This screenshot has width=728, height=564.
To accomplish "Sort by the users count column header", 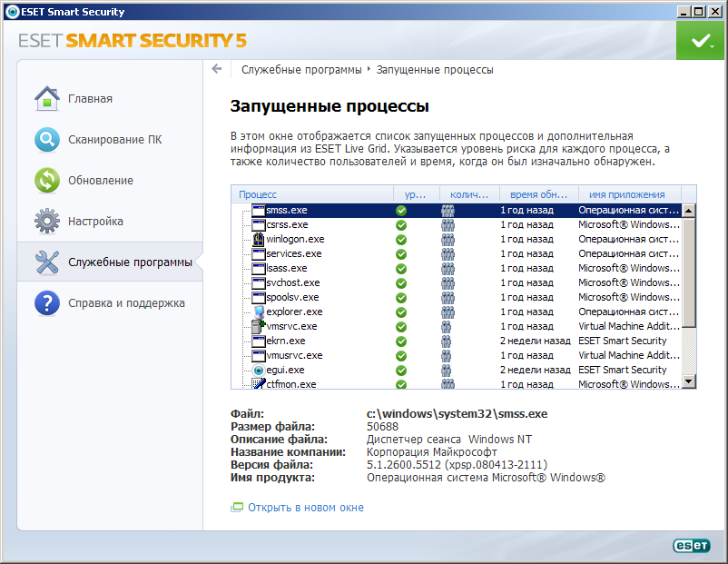I will click(x=469, y=194).
